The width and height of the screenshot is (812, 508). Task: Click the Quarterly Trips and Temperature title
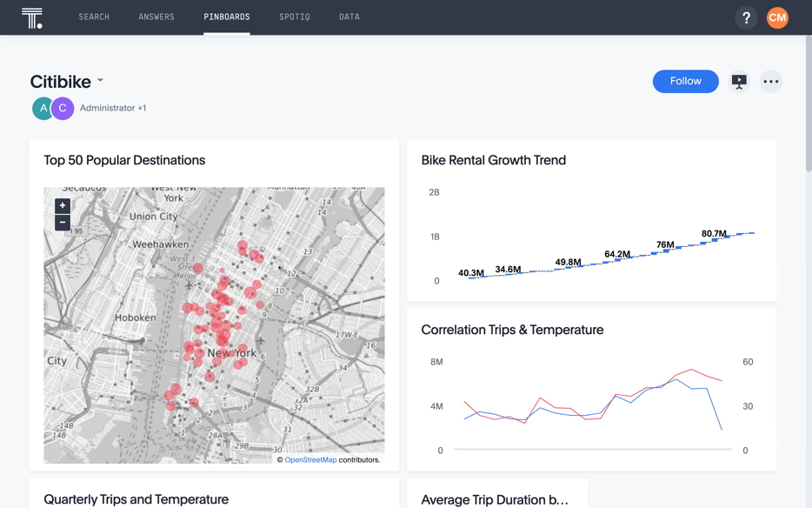click(136, 499)
